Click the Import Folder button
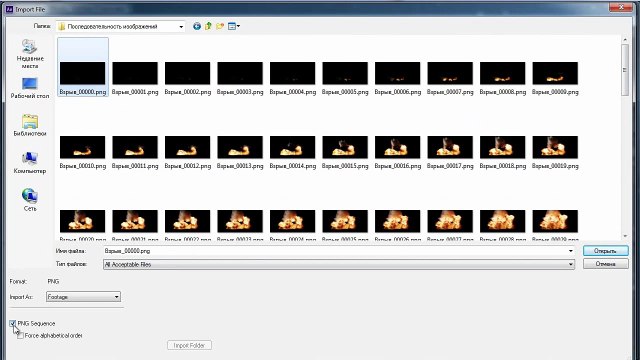The width and height of the screenshot is (640, 360). 189,345
